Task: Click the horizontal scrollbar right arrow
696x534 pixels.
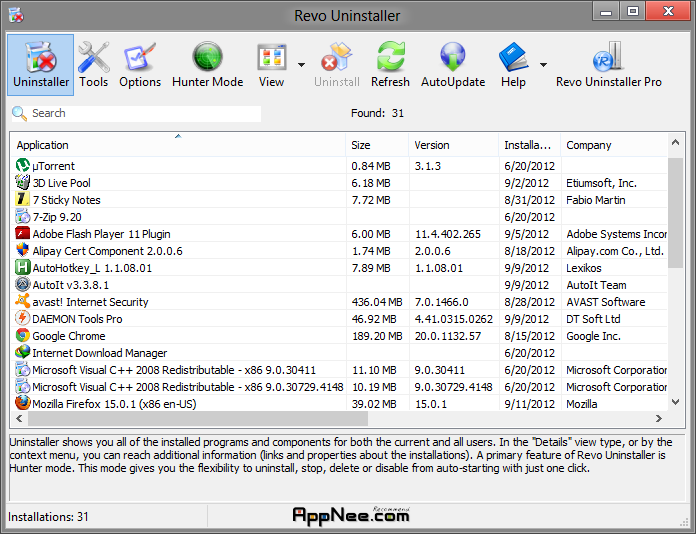Action: pyautogui.click(x=659, y=418)
